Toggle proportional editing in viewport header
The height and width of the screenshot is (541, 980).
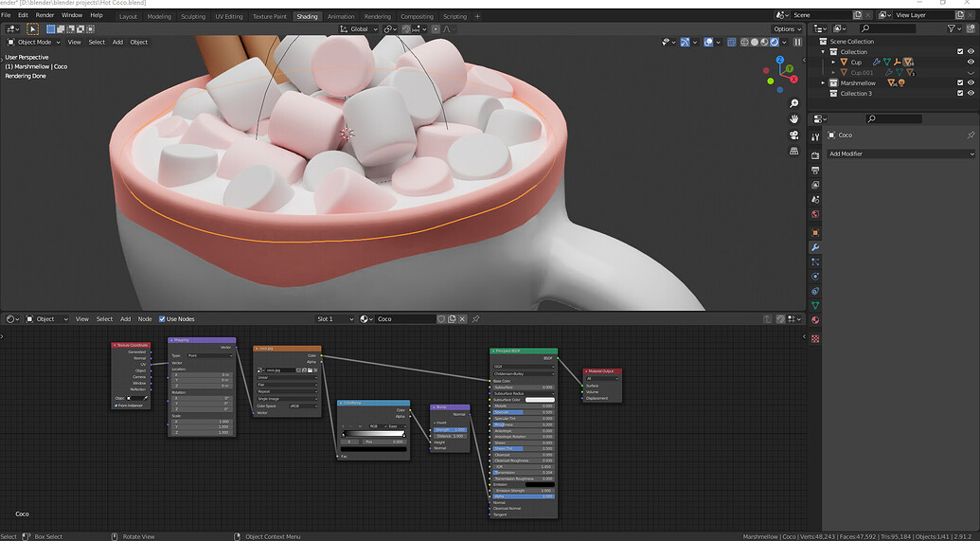(x=436, y=28)
